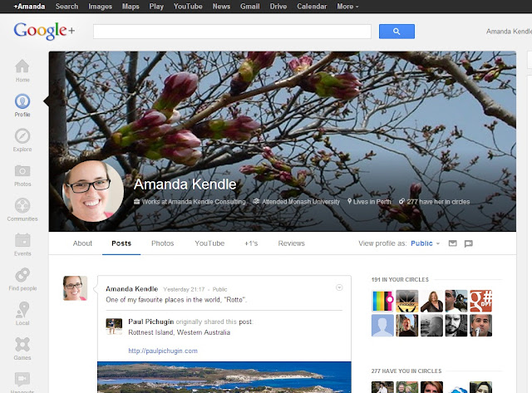
Task: Open post options arrow on Amanda's post
Action: click(339, 287)
